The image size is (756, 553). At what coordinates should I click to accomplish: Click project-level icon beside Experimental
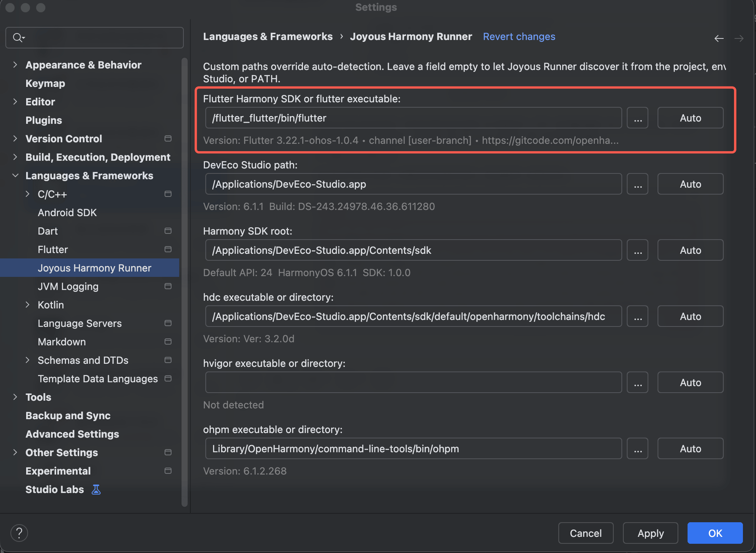coord(168,471)
